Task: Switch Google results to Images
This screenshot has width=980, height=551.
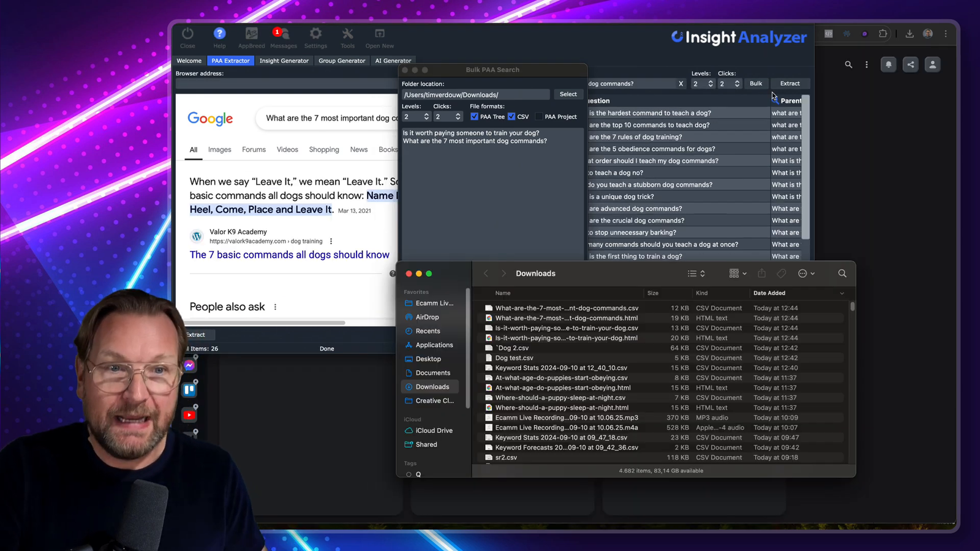Action: pyautogui.click(x=219, y=149)
